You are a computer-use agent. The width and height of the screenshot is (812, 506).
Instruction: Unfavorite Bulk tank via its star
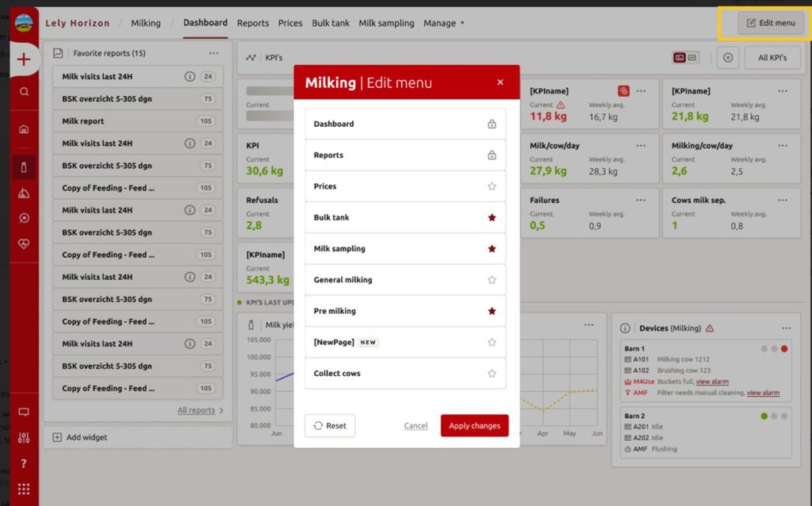coord(492,217)
